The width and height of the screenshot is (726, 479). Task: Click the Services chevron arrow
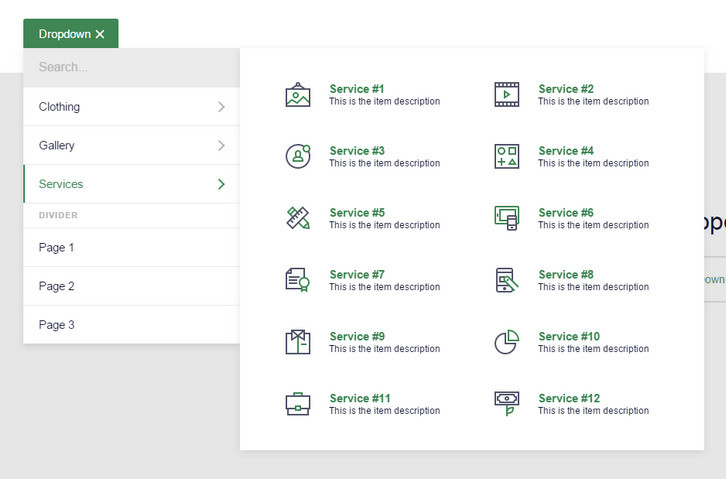[x=221, y=184]
